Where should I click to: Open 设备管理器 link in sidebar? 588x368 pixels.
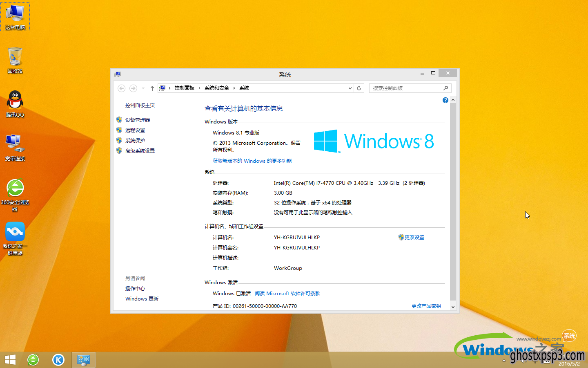pos(138,120)
